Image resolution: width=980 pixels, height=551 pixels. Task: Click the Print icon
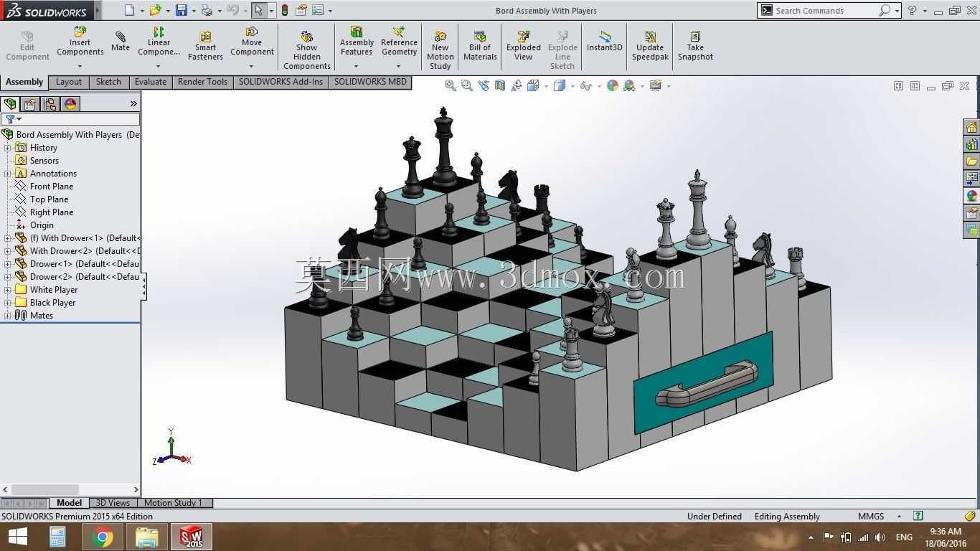207,10
